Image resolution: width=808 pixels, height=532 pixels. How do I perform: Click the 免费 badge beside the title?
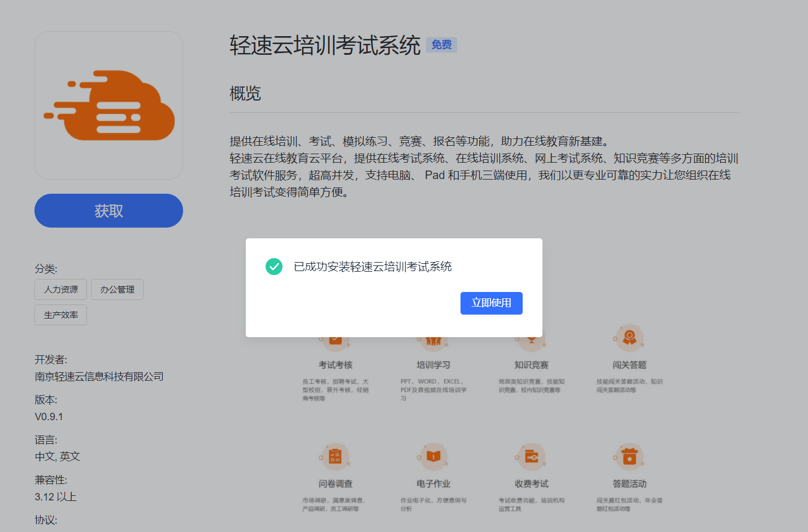click(441, 45)
